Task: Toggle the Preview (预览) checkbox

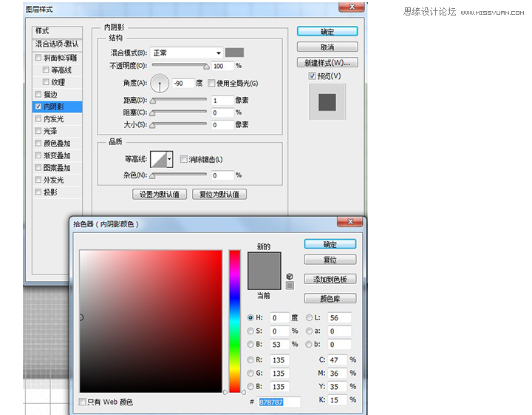Action: tap(312, 75)
